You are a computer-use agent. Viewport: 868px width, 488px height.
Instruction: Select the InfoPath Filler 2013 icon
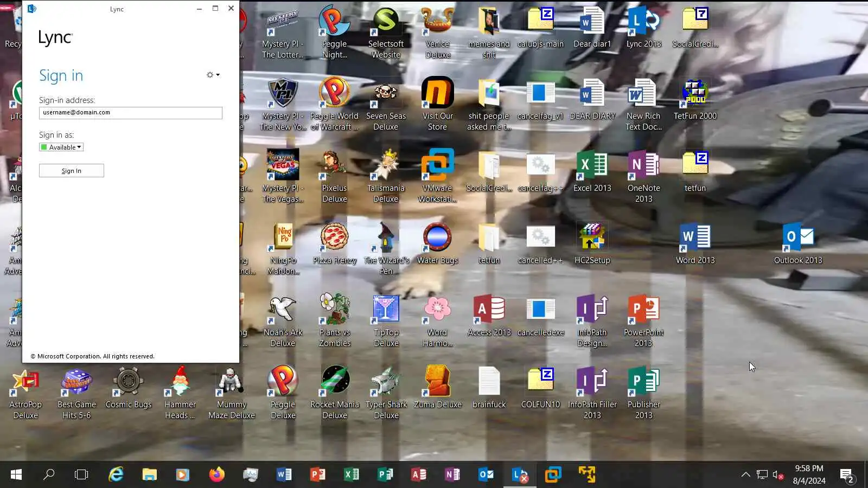[592, 393]
